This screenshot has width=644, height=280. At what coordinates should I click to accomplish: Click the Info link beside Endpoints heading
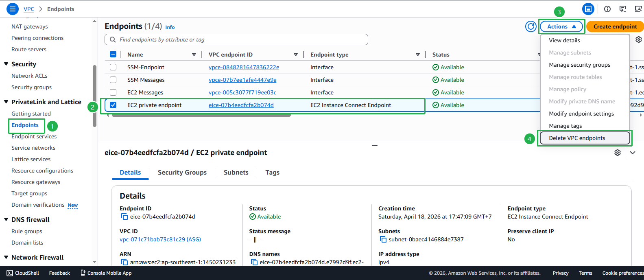click(170, 27)
